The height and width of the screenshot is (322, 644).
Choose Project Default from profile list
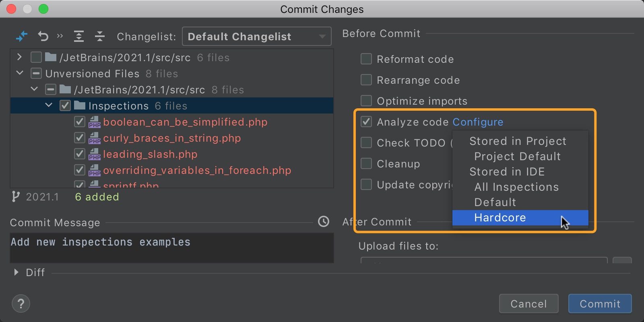click(x=517, y=157)
